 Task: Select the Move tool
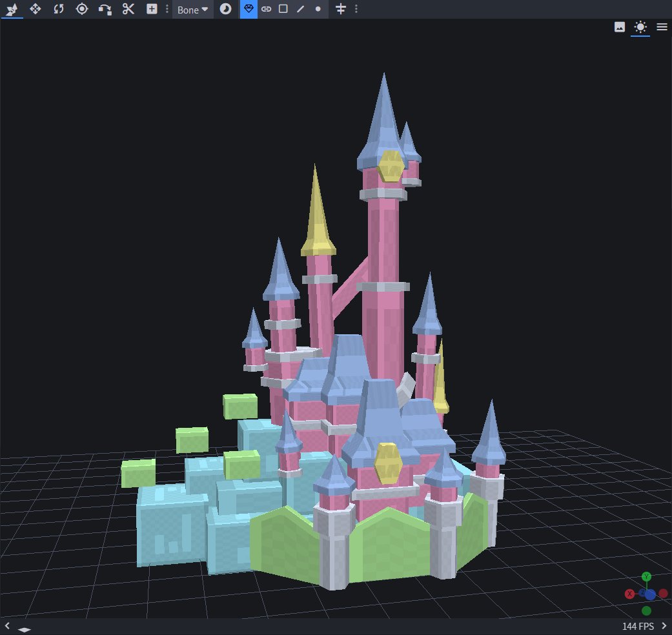[x=35, y=9]
